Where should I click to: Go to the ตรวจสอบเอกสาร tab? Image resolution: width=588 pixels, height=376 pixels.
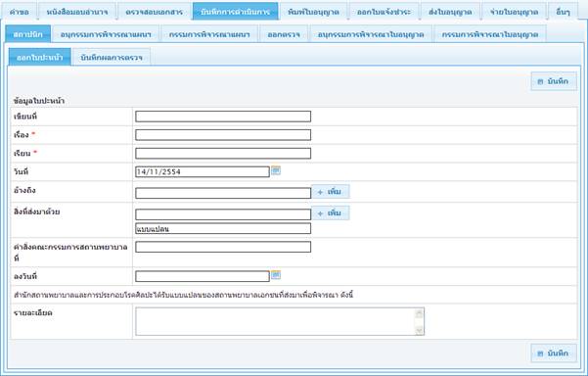pos(155,12)
